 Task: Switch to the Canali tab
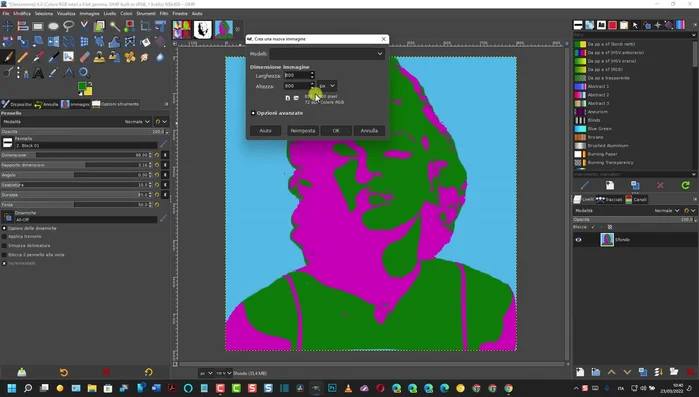(x=636, y=200)
